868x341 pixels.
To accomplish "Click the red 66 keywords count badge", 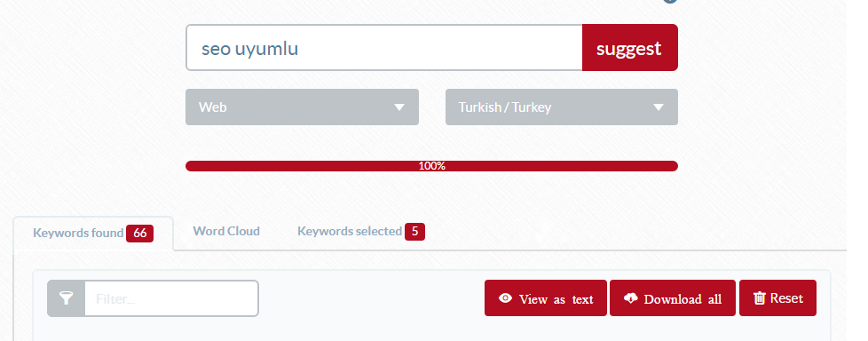I will [139, 233].
